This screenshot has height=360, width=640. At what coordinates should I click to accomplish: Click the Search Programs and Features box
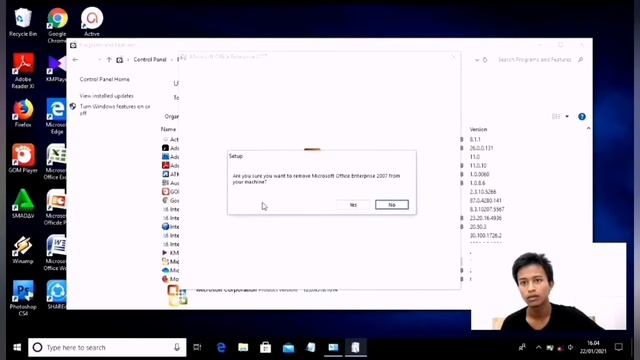tap(540, 60)
